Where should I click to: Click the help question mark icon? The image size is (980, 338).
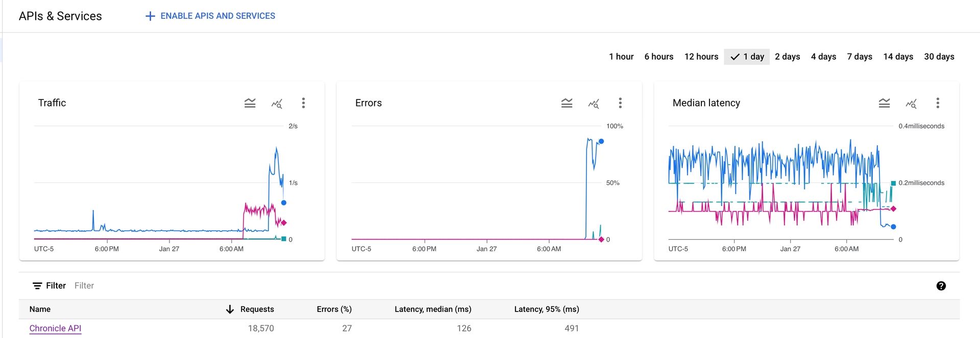(941, 286)
